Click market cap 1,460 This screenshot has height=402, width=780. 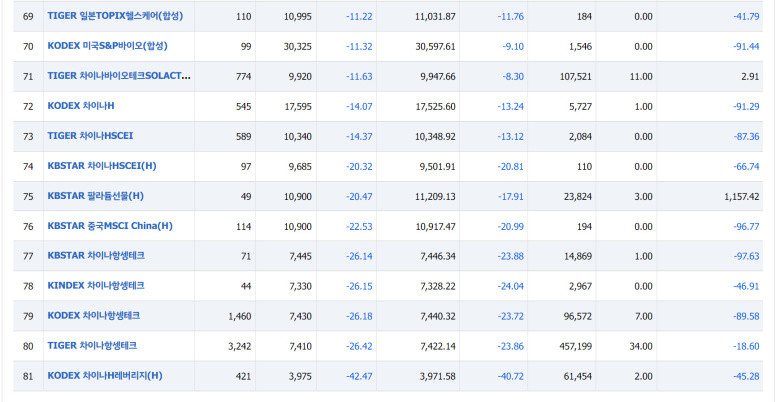[240, 316]
